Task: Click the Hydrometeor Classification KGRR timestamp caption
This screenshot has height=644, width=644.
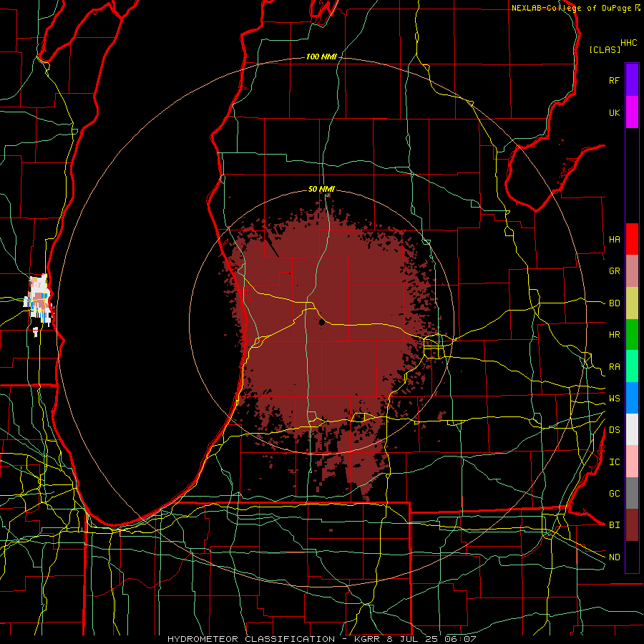Action: coord(321,639)
